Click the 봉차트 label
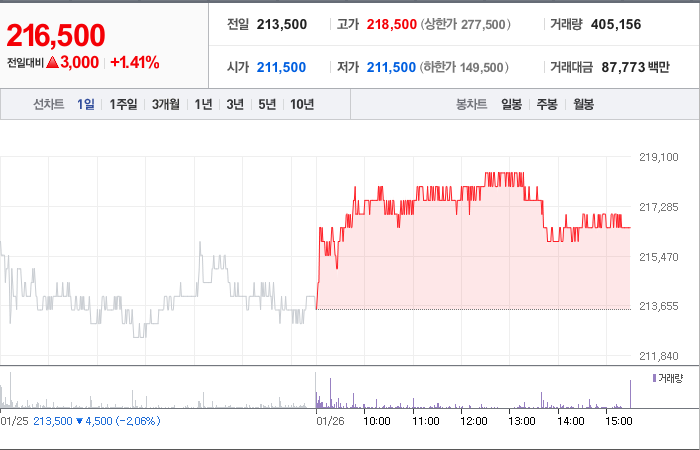 point(471,104)
